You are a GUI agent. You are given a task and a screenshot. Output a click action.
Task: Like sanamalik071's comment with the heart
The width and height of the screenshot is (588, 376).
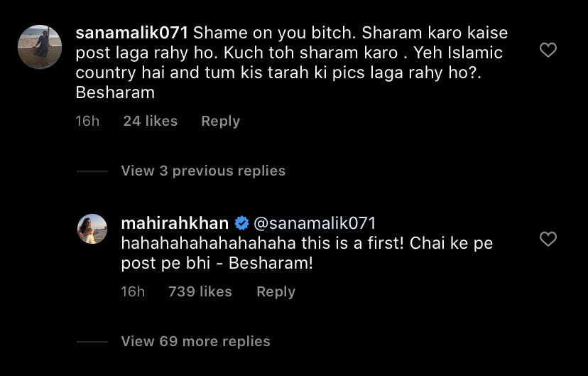(x=548, y=50)
